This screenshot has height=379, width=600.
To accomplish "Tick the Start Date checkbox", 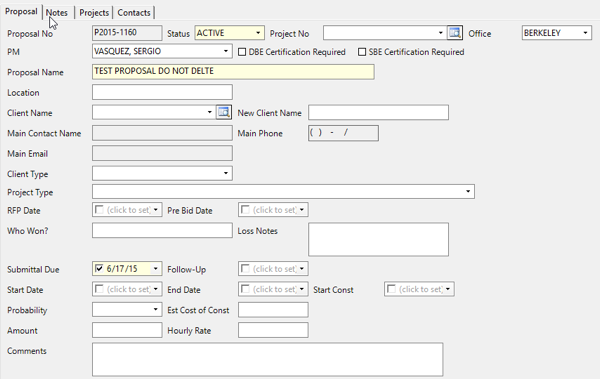I will click(99, 289).
